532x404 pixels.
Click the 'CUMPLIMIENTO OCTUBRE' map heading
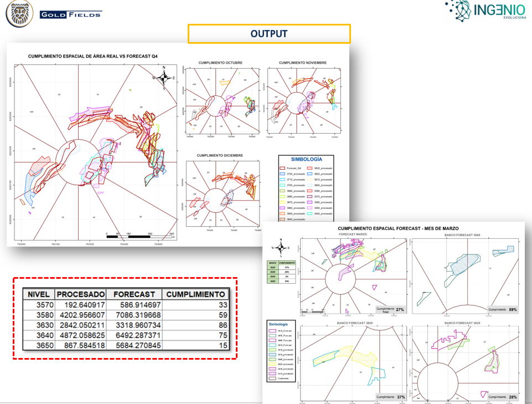point(220,63)
